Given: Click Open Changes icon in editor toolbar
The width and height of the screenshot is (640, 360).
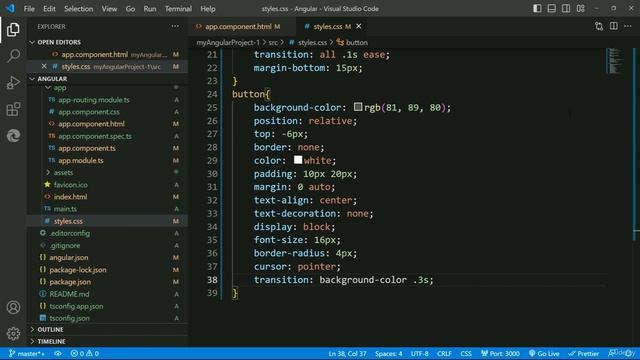Looking at the screenshot, I should coord(599,26).
